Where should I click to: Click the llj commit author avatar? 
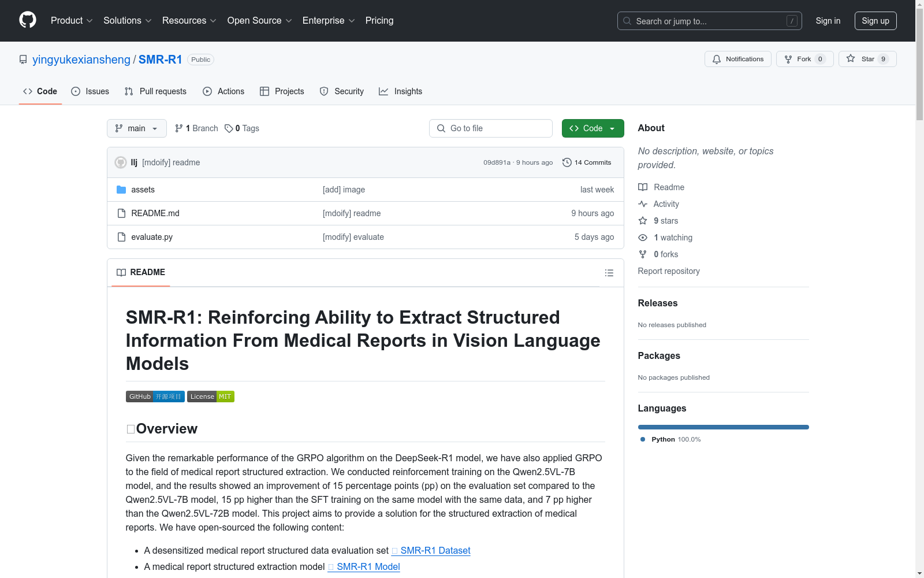click(x=121, y=162)
